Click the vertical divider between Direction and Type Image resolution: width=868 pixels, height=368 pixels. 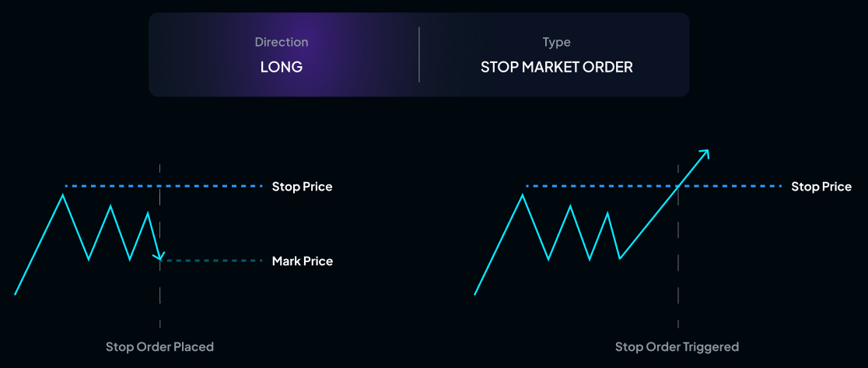coord(419,54)
